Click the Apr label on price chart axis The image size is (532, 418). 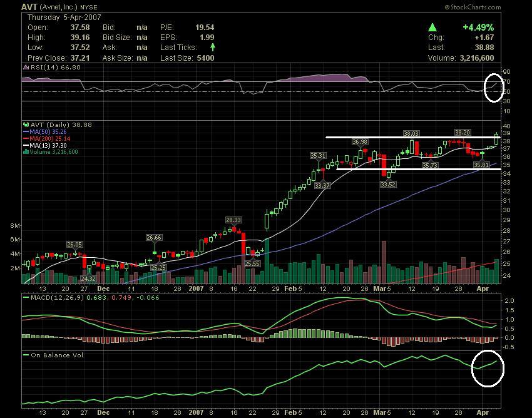[483, 288]
